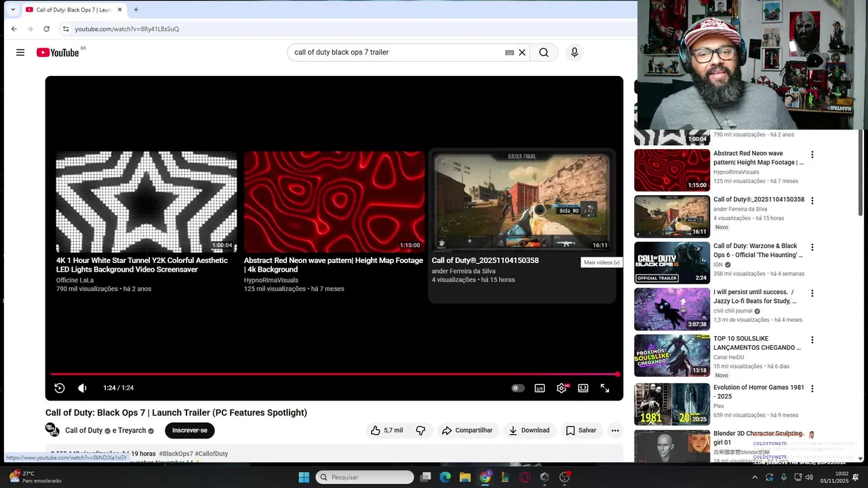Share via Compartilhar button

click(x=467, y=430)
